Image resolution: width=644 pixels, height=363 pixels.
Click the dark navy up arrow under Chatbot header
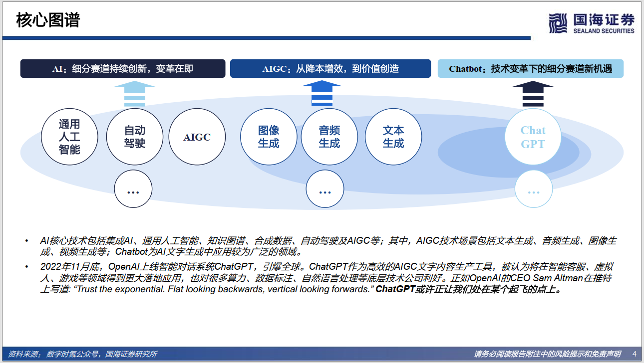[533, 94]
